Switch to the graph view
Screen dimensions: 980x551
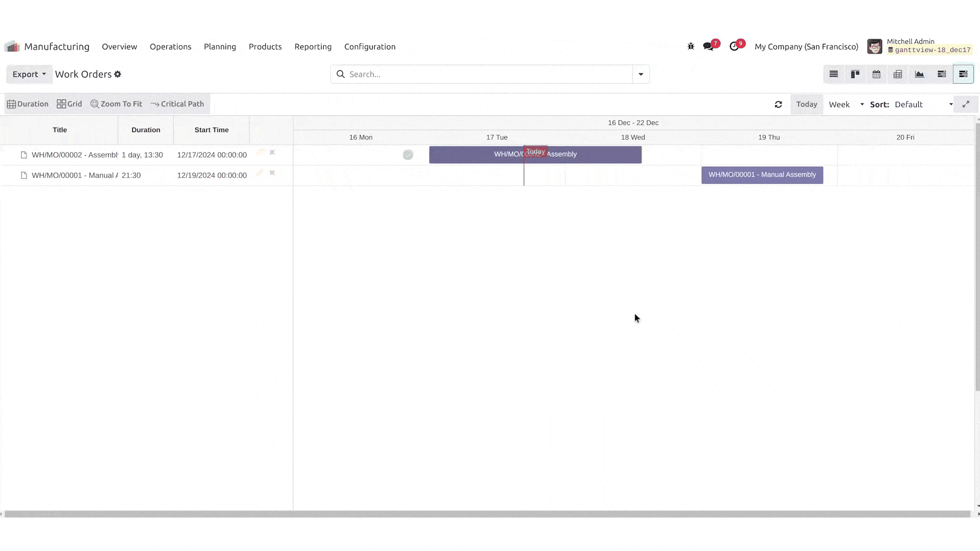919,74
